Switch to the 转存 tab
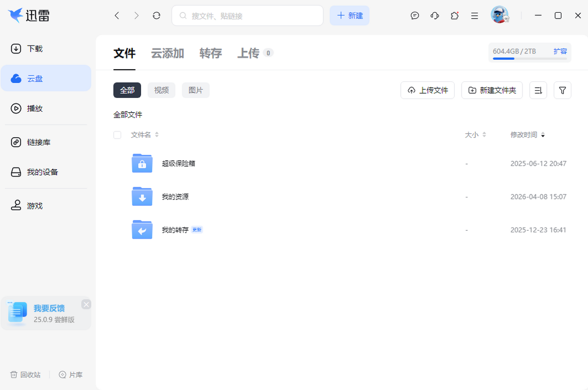Screen dimensions: 588x390 (x=211, y=53)
